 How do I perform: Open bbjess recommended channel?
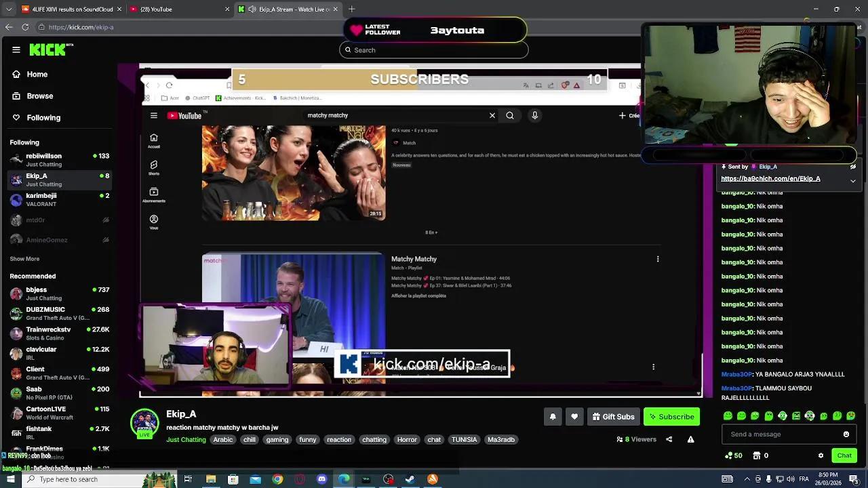(60, 294)
